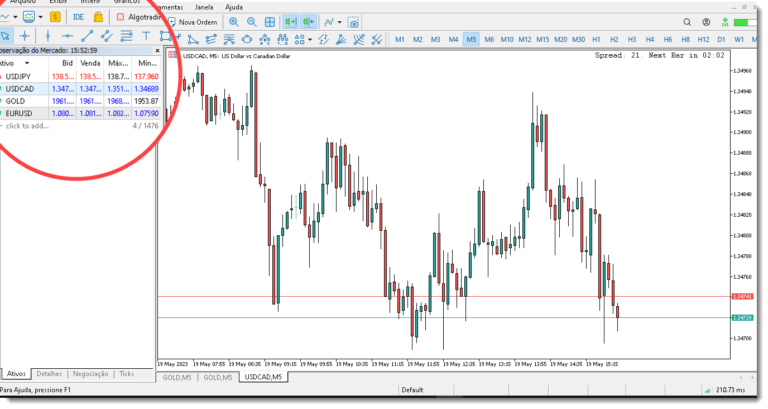Open the IDE MetaEditor

78,17
